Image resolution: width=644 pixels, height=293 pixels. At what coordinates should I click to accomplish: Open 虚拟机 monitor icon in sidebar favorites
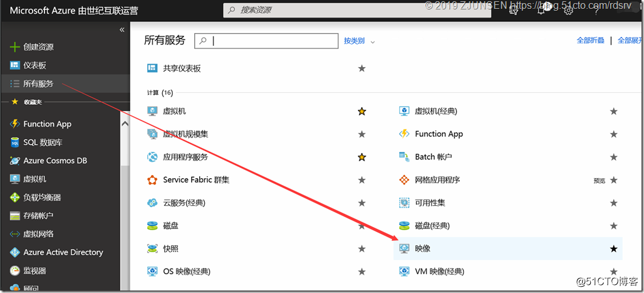tap(15, 179)
